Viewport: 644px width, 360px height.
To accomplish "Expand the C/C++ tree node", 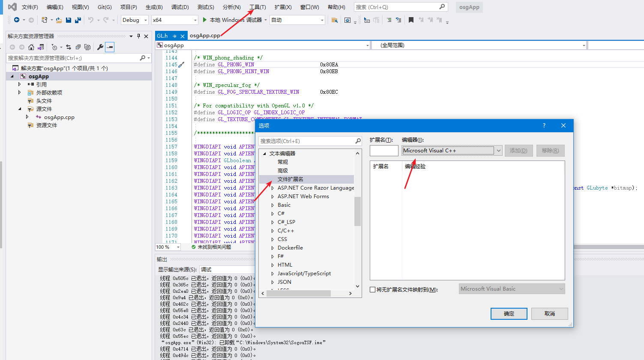I will (x=272, y=230).
